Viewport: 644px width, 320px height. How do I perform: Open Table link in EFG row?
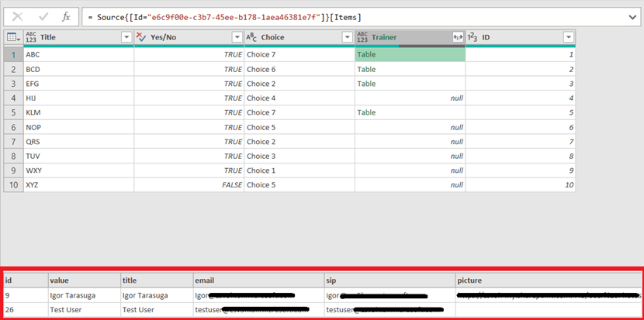366,84
